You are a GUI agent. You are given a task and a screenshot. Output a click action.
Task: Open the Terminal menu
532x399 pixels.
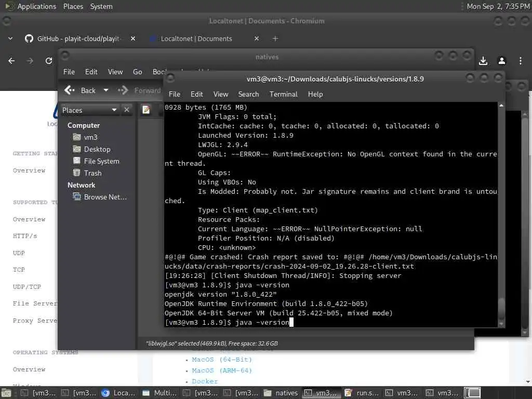(283, 95)
